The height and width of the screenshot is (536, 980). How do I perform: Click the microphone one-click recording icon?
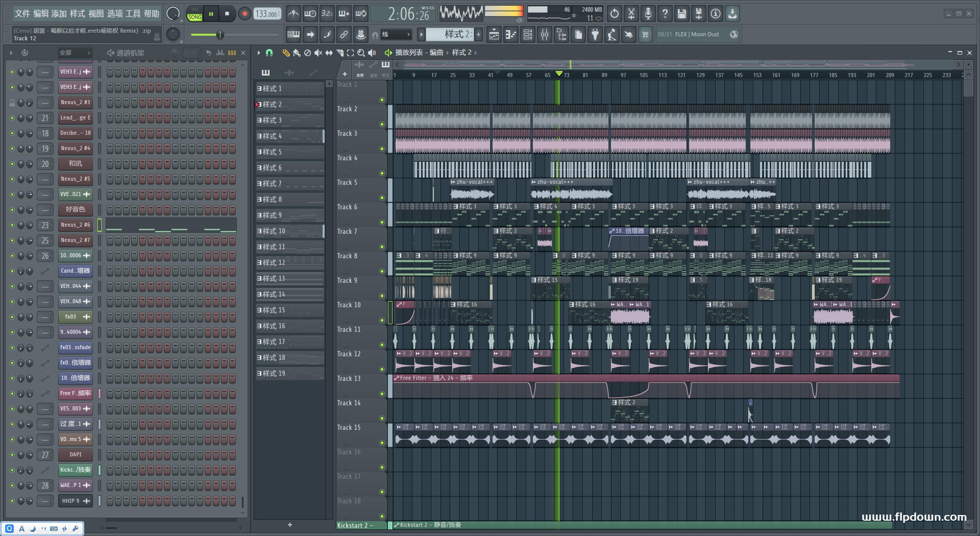648,14
